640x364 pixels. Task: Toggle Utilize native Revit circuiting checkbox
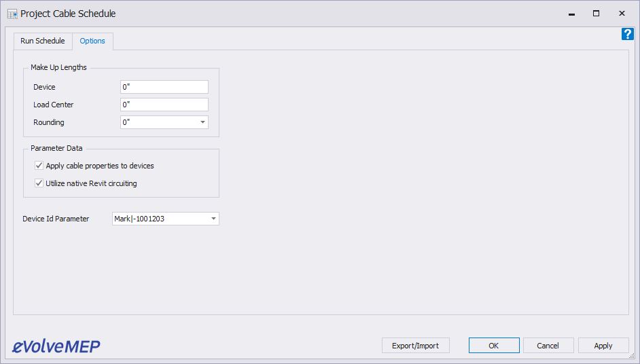click(x=39, y=183)
